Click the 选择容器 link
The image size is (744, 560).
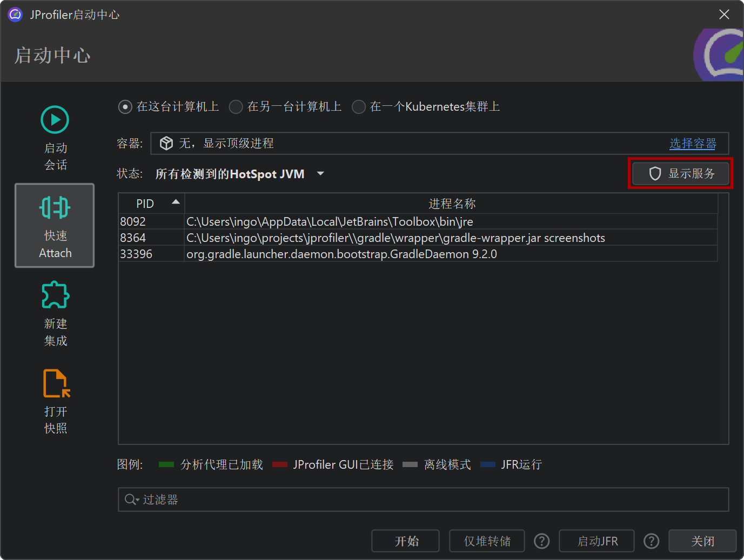click(x=693, y=144)
